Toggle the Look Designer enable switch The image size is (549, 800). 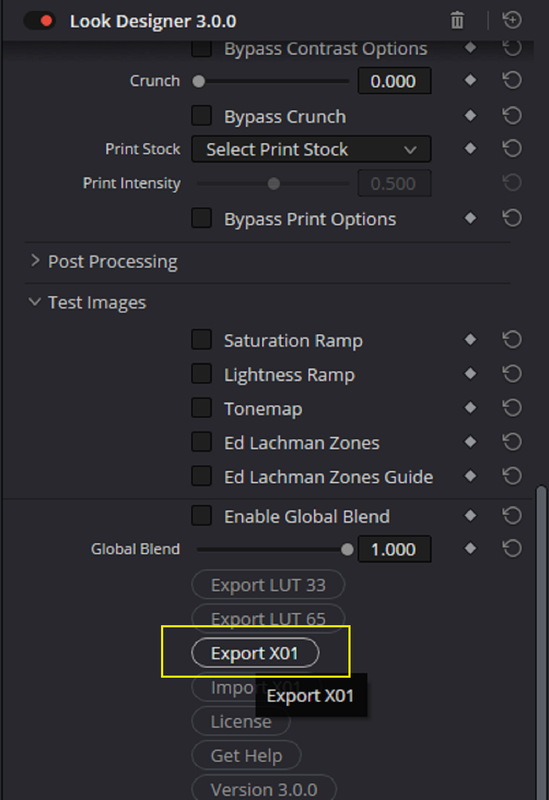pyautogui.click(x=40, y=21)
